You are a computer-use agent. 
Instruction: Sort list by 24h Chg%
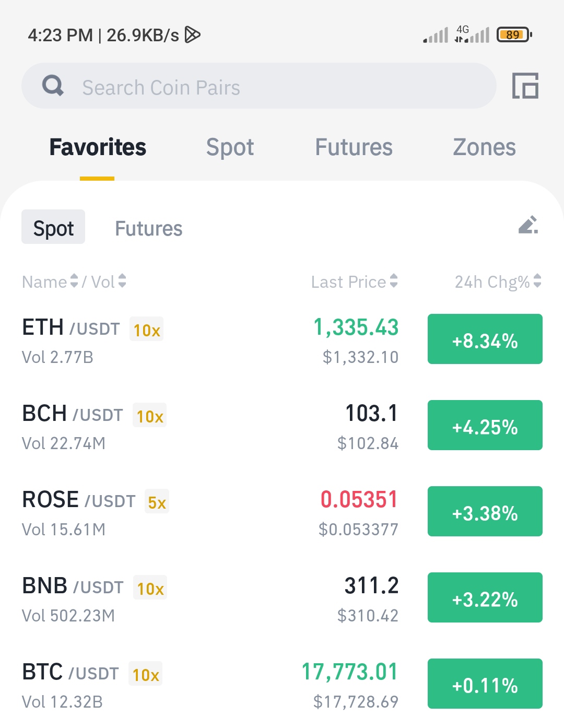click(x=498, y=281)
